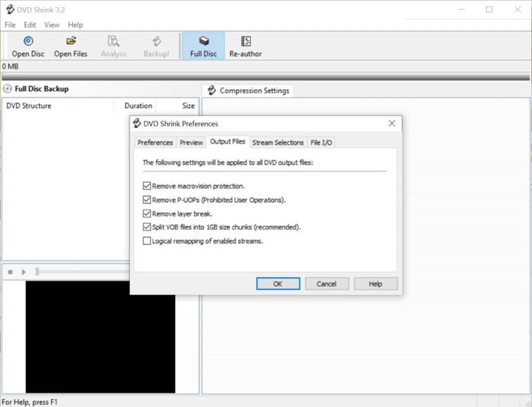Switch to the Preferences tab in dialog

(x=155, y=142)
